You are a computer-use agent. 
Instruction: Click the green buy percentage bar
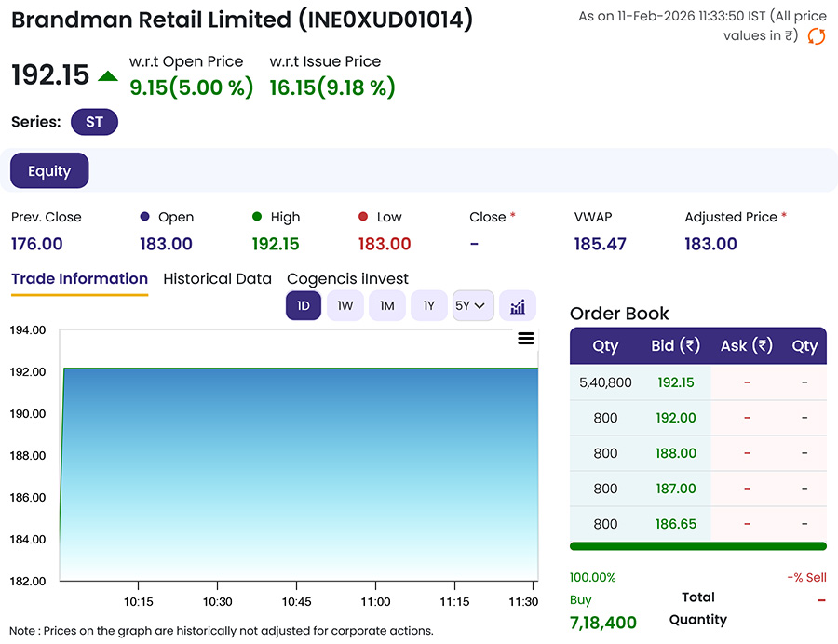698,546
